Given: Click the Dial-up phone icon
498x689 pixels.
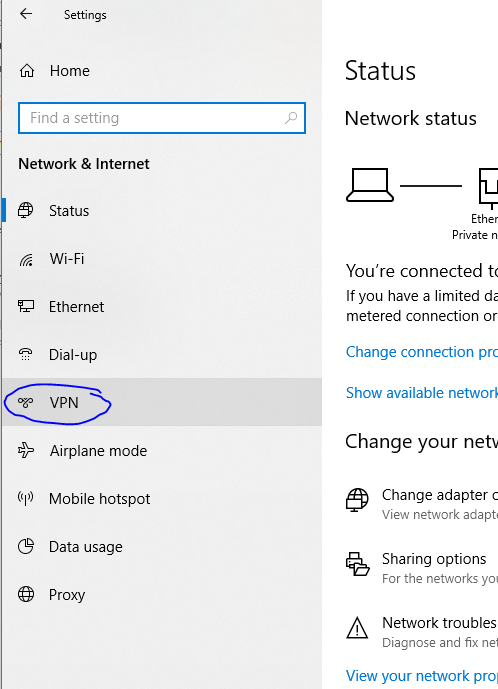Looking at the screenshot, I should tap(25, 354).
